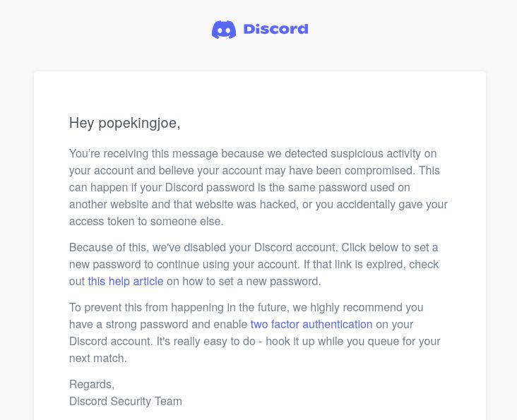
Task: Click the paragraph about suspicious activity detected
Action: click(258, 187)
